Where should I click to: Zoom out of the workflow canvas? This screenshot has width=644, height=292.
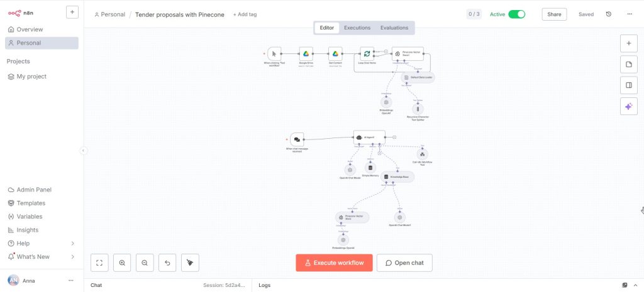point(145,262)
